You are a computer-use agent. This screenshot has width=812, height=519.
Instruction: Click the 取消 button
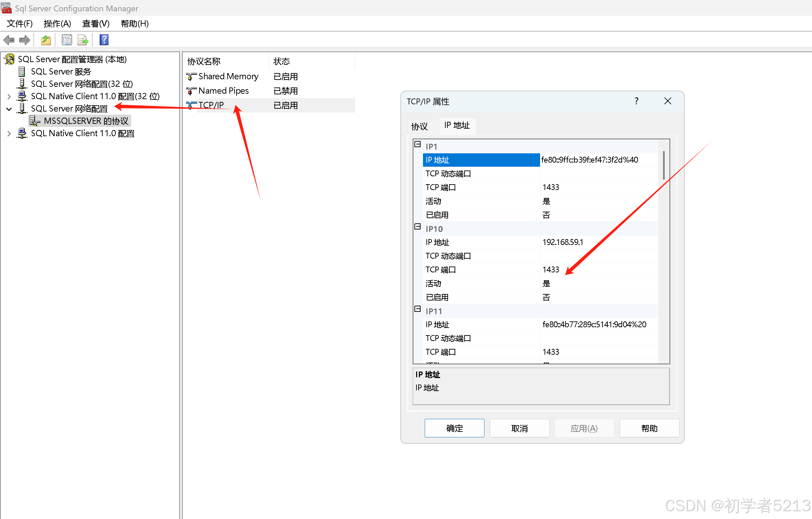[519, 428]
